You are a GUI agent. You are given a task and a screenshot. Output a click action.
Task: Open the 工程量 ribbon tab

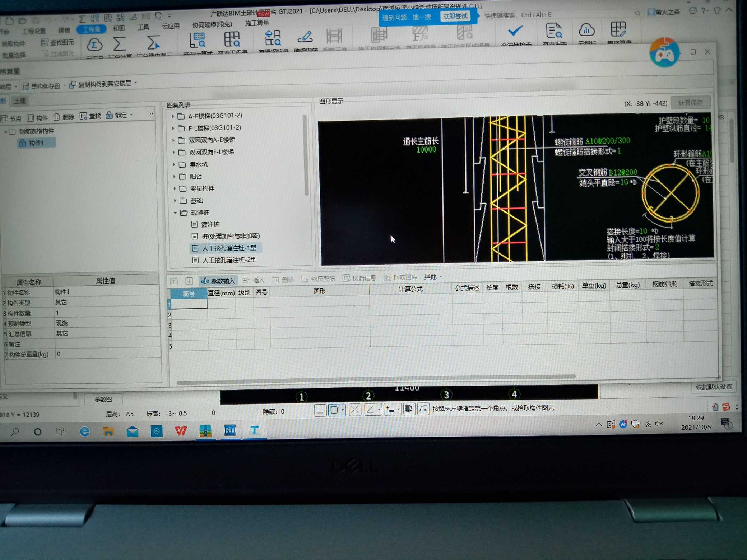point(91,29)
